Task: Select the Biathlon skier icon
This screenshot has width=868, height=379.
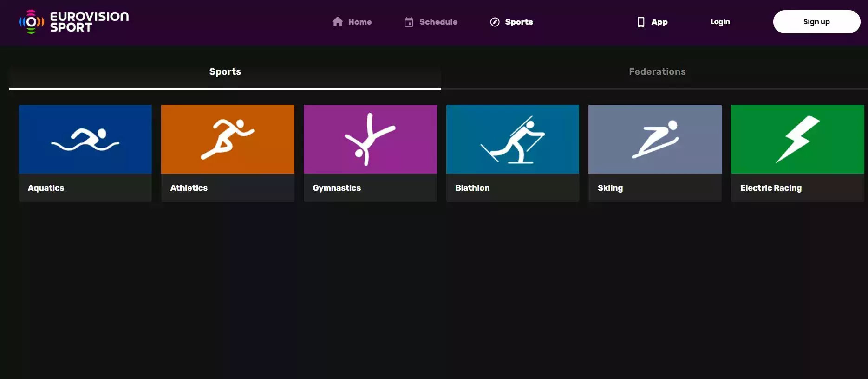Action: tap(513, 139)
